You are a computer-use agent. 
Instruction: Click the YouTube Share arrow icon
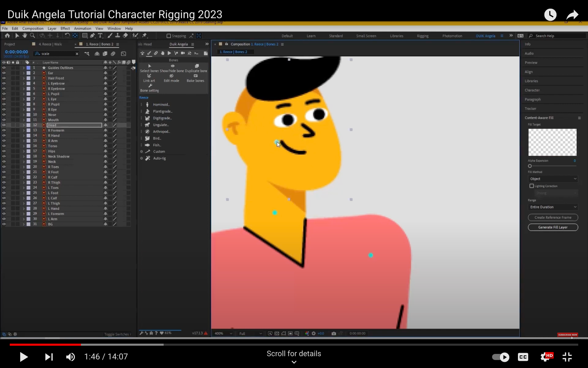click(572, 15)
